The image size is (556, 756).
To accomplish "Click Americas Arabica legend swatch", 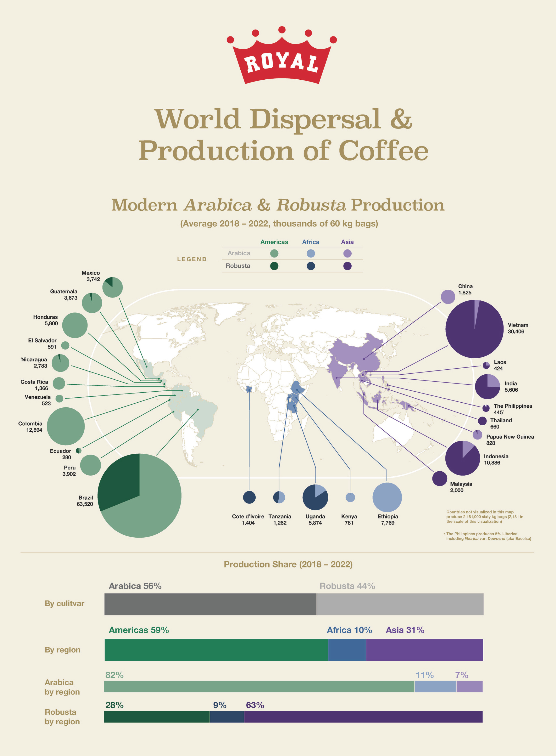I will pos(274,253).
